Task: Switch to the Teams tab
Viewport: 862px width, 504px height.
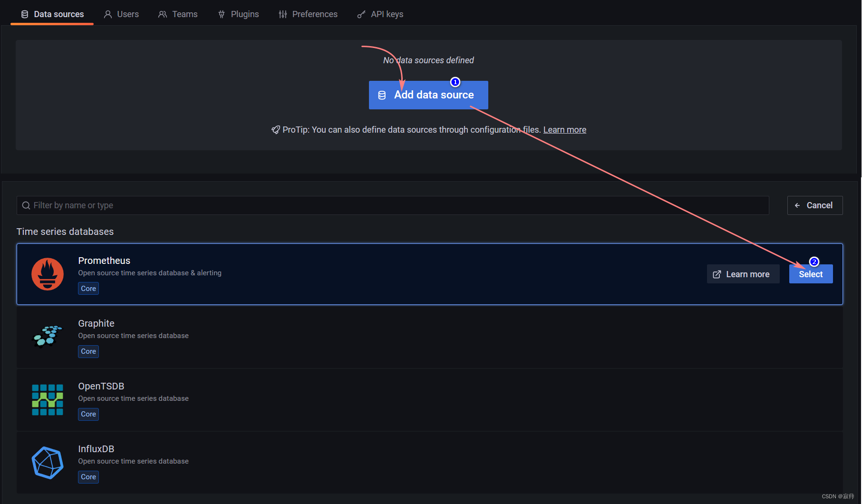Action: (x=178, y=14)
